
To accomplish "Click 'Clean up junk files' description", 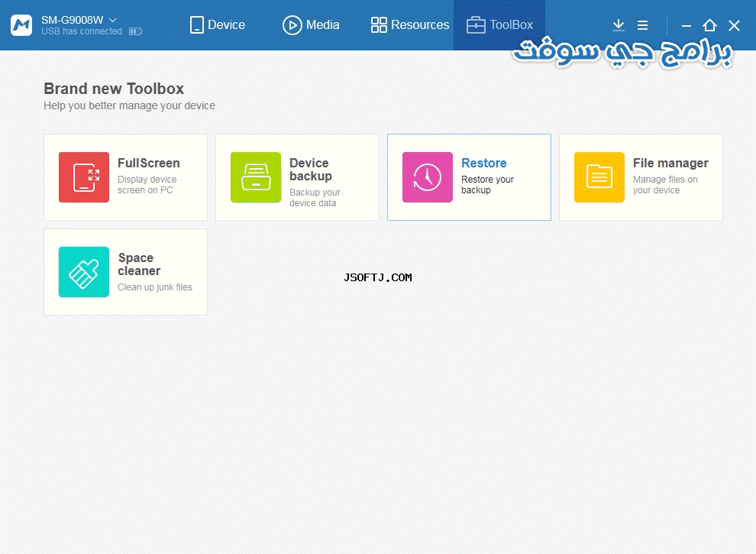I will tap(155, 287).
